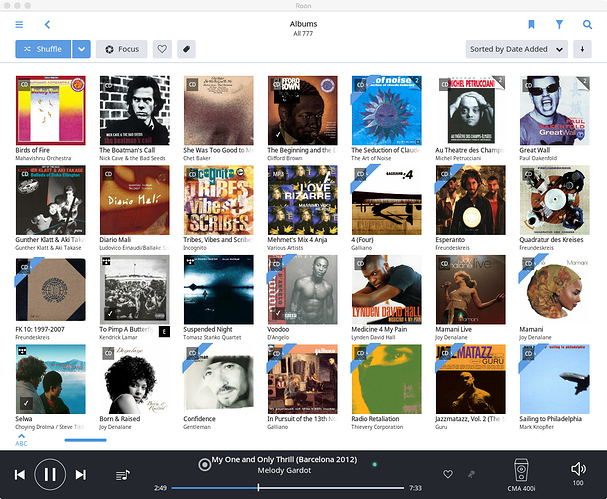Image resolution: width=607 pixels, height=499 pixels.
Task: Click the now-playing album disc icon
Action: pos(204,464)
